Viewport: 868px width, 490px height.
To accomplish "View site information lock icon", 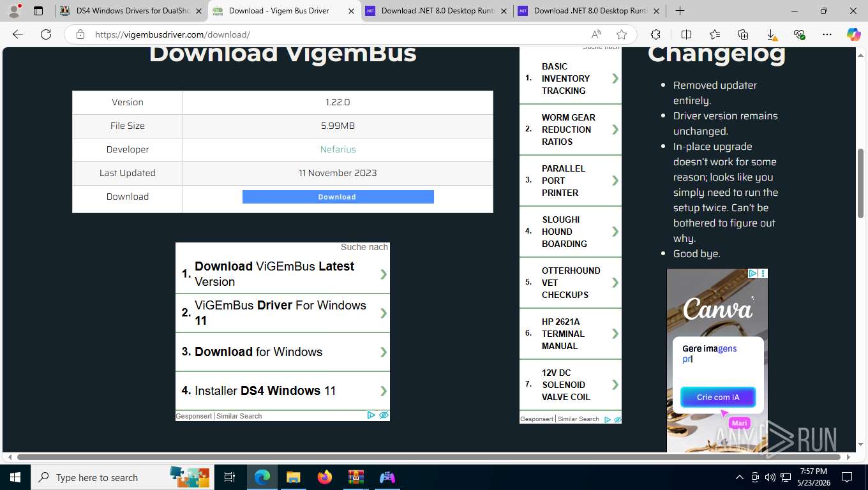I will tap(80, 34).
